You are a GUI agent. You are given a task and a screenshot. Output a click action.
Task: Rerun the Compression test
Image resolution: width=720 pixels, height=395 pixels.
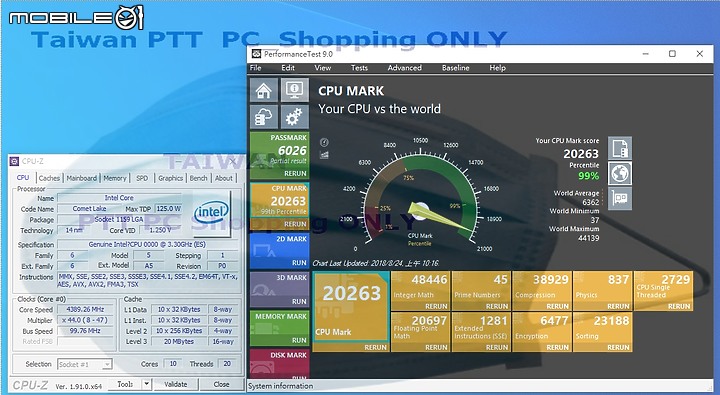point(557,306)
